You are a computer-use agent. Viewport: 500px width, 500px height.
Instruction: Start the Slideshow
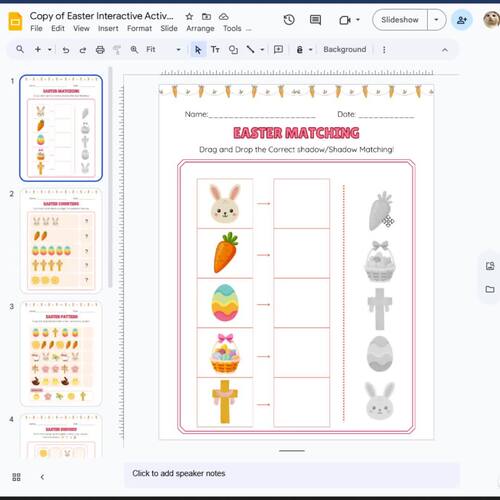(400, 20)
